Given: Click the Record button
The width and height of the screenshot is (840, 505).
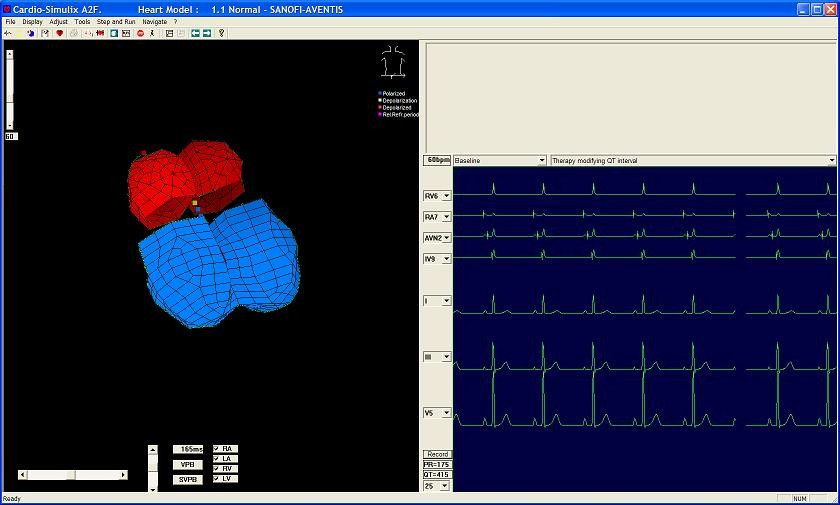Looking at the screenshot, I should pos(437,454).
